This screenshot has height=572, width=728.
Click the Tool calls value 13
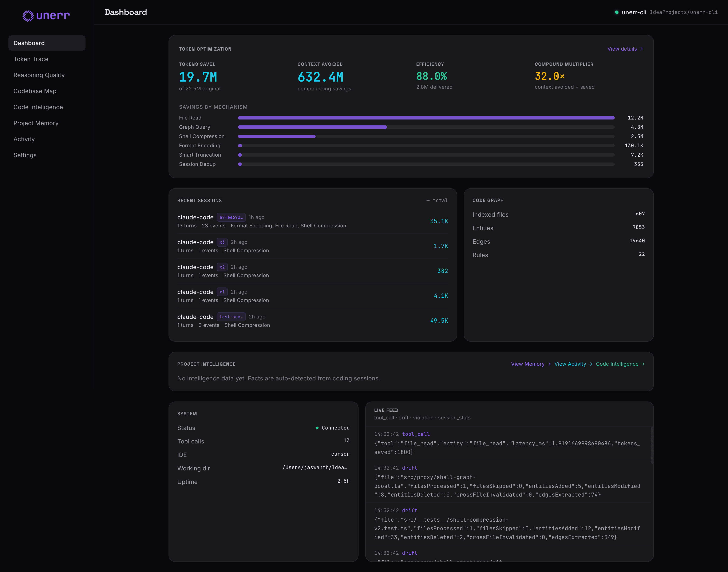(x=347, y=441)
